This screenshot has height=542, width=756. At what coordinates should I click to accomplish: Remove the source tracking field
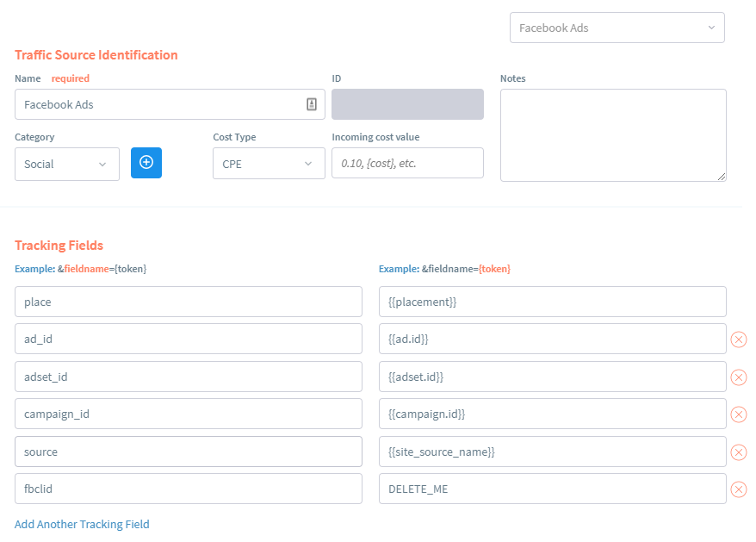point(738,452)
